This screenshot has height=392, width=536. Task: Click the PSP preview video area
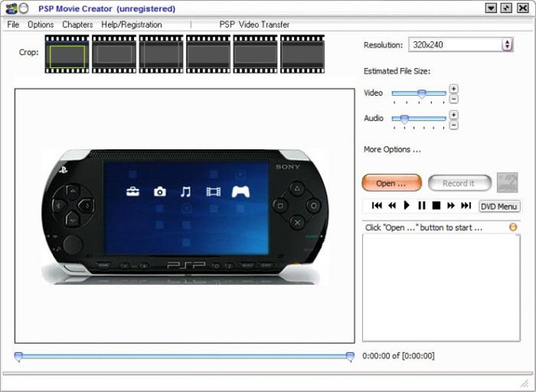pos(184,216)
